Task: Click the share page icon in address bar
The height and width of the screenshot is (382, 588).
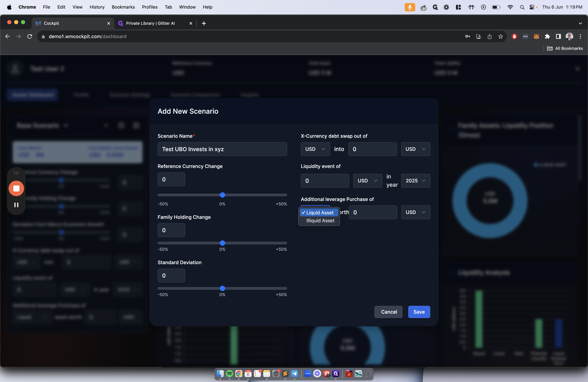Action: tap(489, 37)
